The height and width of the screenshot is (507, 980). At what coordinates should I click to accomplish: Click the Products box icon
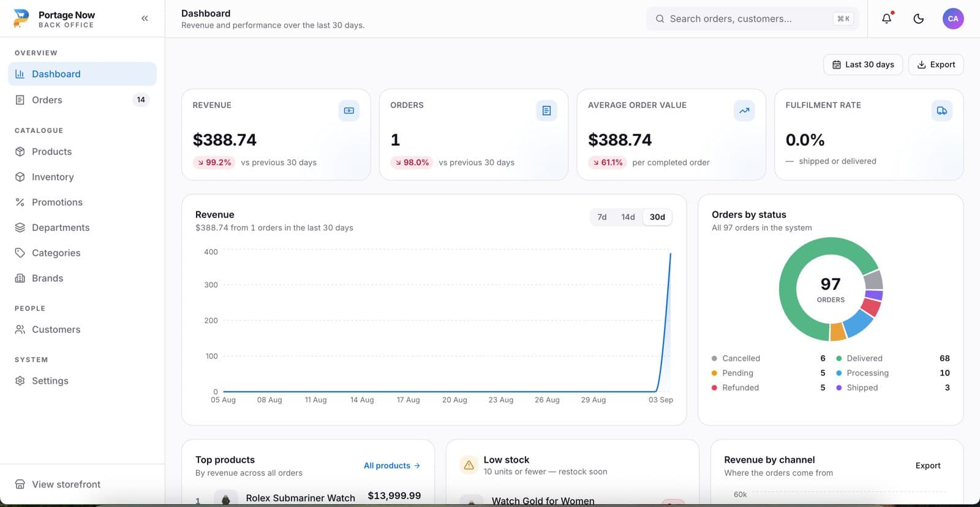coord(20,152)
